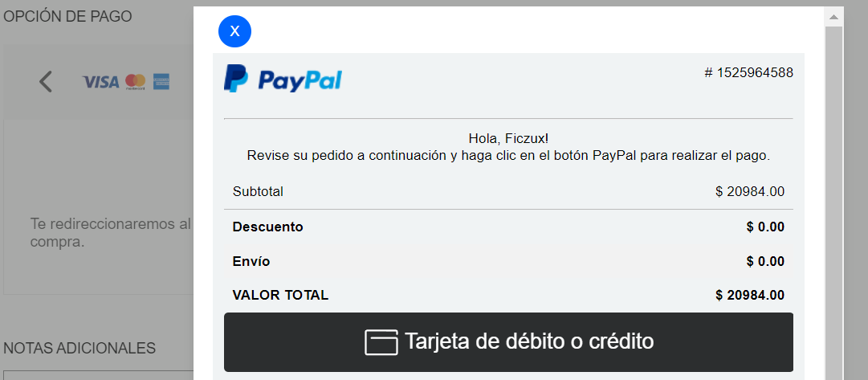This screenshot has width=868, height=380.
Task: Select order number # 1525964588
Action: click(749, 72)
